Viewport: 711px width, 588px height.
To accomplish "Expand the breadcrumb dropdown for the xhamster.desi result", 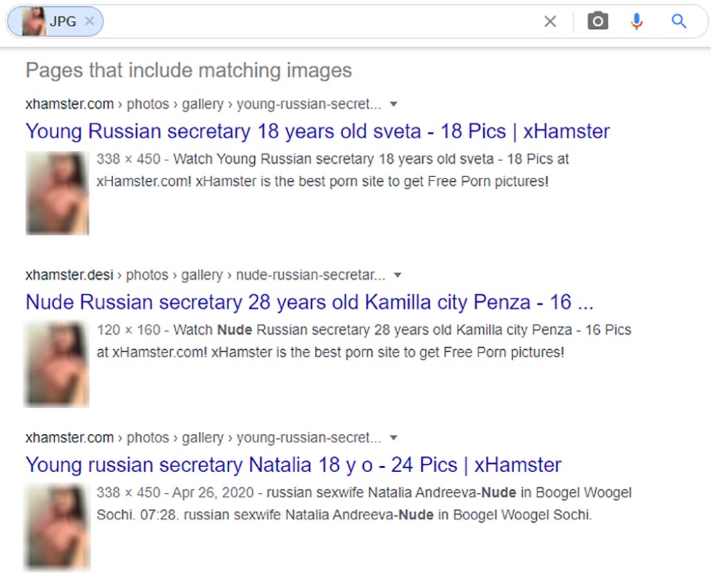I will click(397, 274).
